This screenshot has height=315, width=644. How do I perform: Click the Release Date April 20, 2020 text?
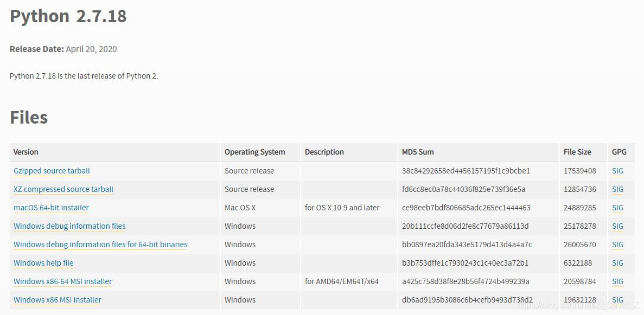click(63, 49)
